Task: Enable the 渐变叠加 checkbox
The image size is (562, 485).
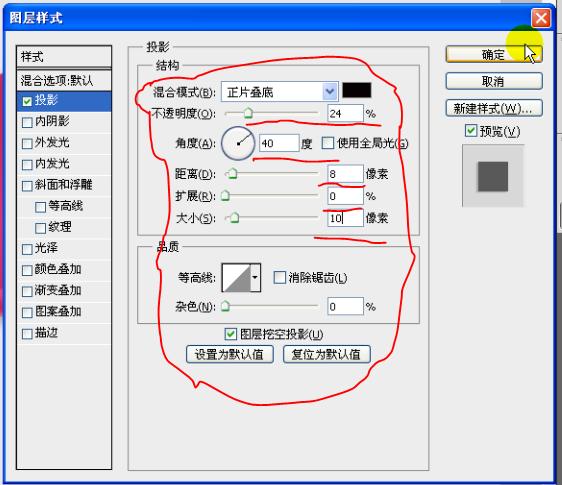Action: (x=27, y=292)
